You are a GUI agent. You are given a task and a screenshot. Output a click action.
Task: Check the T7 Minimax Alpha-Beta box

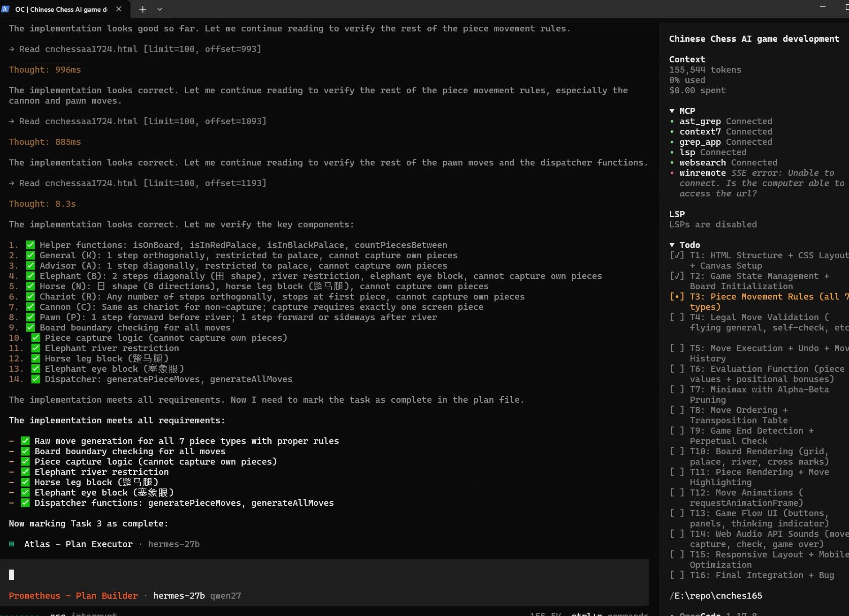point(677,390)
